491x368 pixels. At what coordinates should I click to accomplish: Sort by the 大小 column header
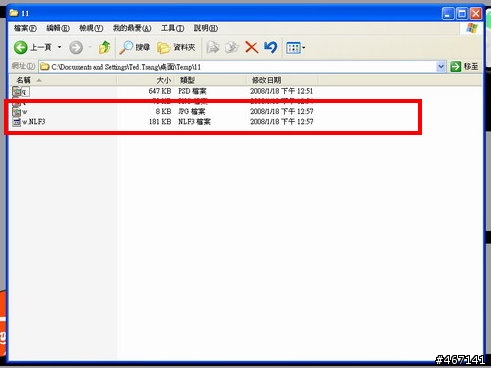point(145,80)
